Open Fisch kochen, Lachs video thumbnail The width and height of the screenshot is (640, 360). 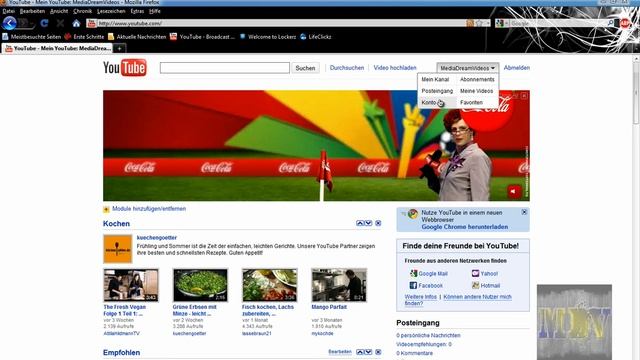click(269, 285)
